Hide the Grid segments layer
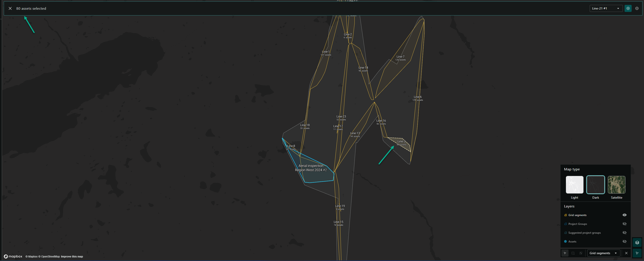The height and width of the screenshot is (261, 644). pos(624,215)
